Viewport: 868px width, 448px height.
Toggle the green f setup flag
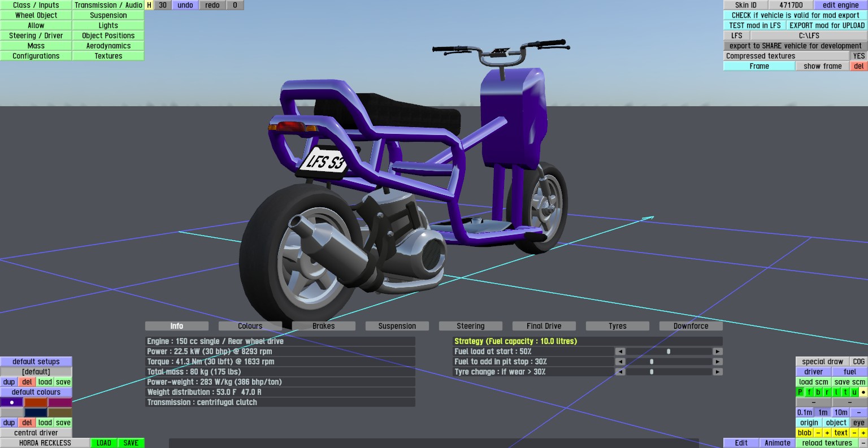(x=809, y=392)
